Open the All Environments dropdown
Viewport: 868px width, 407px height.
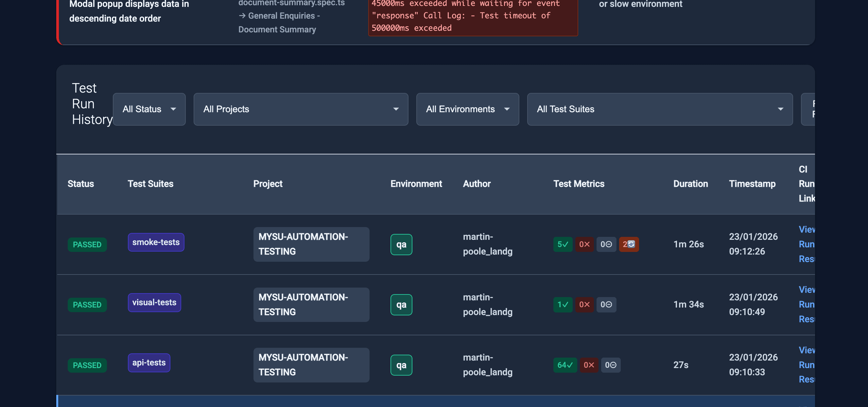[467, 109]
